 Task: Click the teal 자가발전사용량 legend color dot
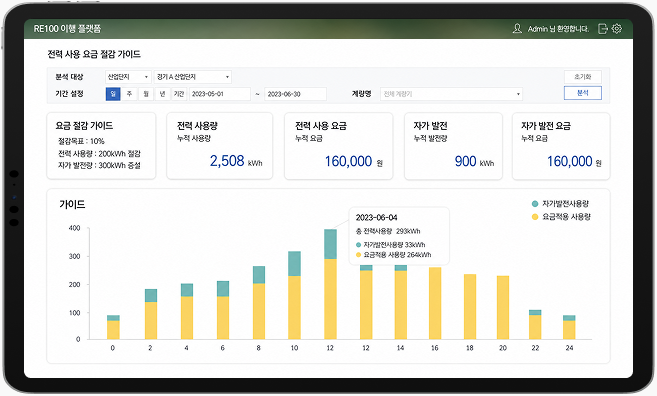[x=535, y=204]
